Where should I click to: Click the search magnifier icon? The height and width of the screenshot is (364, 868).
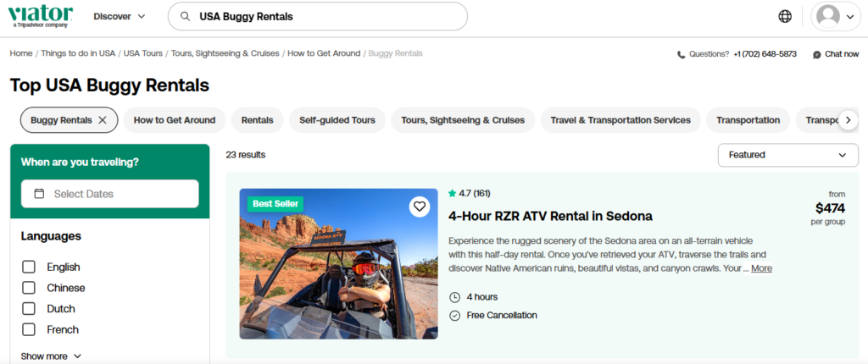186,17
